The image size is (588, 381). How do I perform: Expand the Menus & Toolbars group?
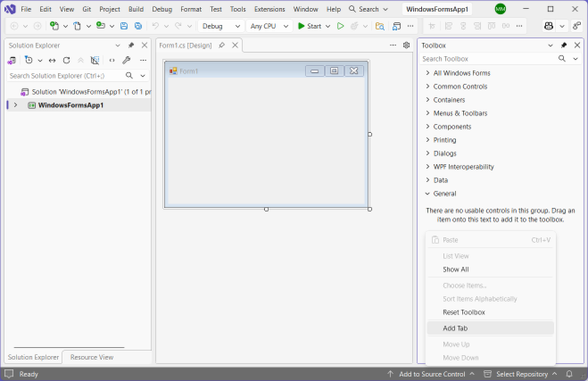tap(427, 113)
